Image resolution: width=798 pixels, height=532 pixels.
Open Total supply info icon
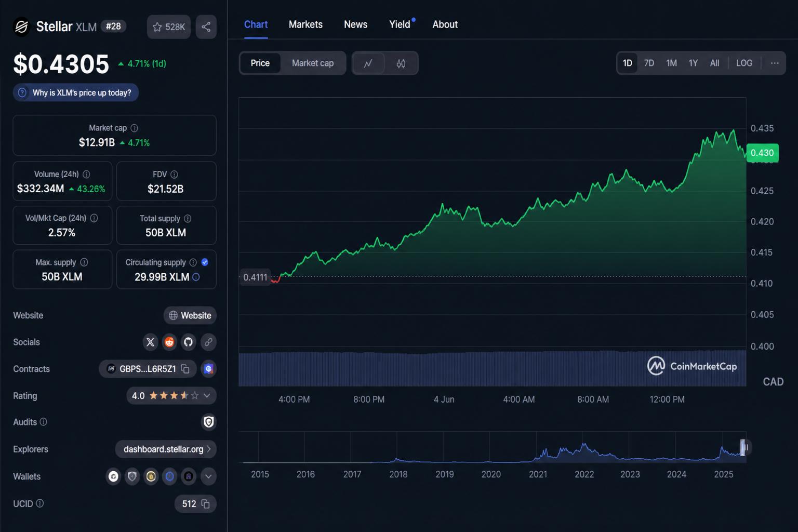(188, 219)
